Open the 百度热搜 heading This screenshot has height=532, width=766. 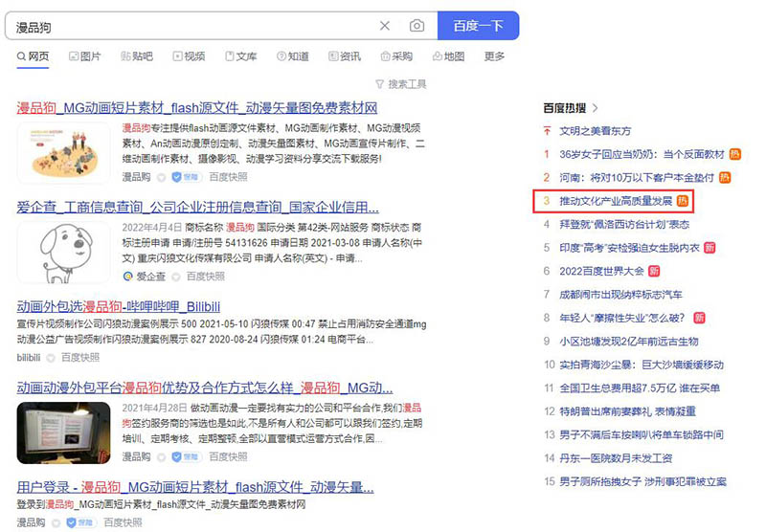pyautogui.click(x=564, y=108)
